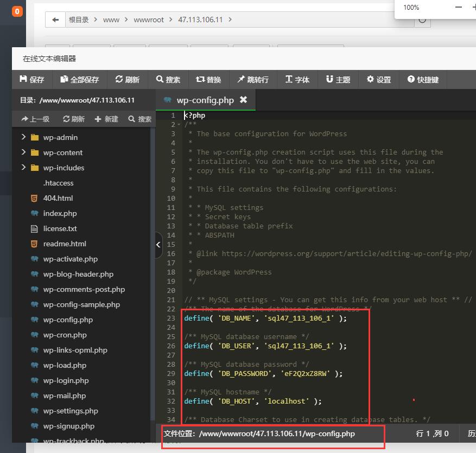Screen dimensions: 476x453
Task: Open wp-config-sample.php from file tree
Action: 81,304
